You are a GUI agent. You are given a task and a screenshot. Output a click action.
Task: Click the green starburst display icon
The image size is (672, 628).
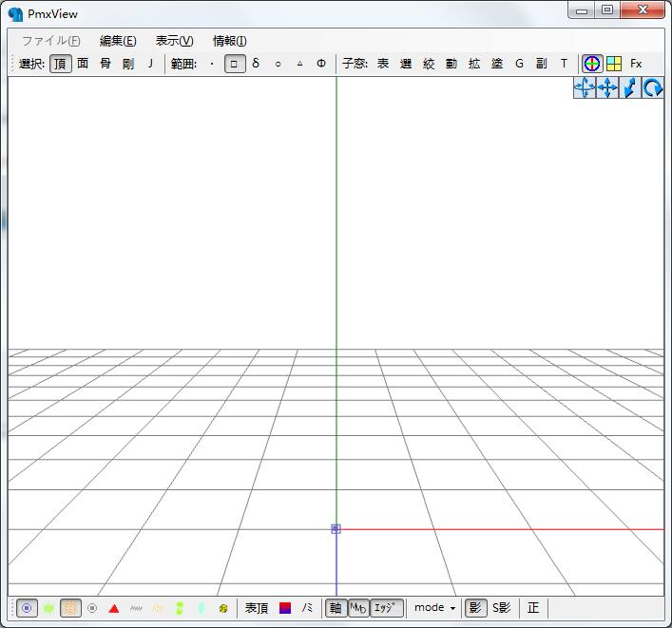tap(48, 608)
